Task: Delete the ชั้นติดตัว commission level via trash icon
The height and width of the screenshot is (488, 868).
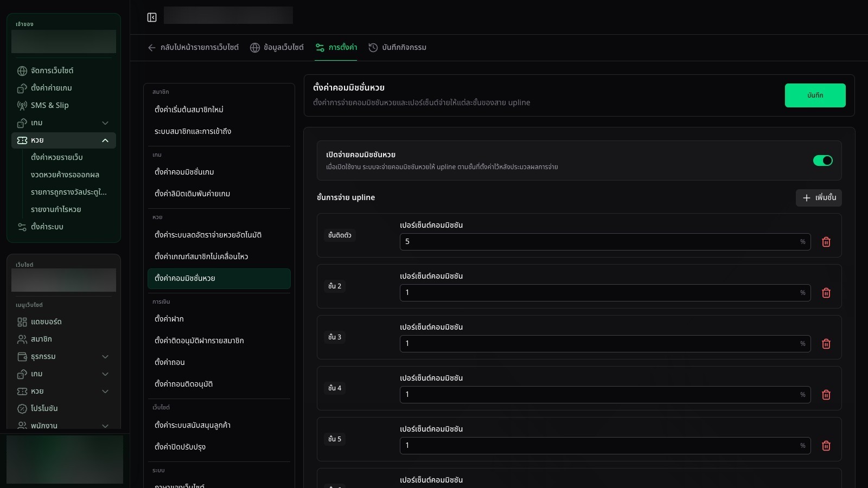Action: click(x=826, y=242)
